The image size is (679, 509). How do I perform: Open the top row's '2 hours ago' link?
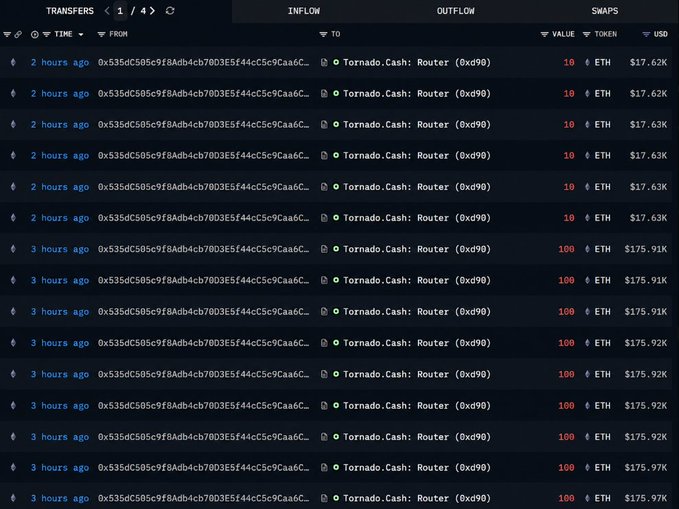pos(60,62)
